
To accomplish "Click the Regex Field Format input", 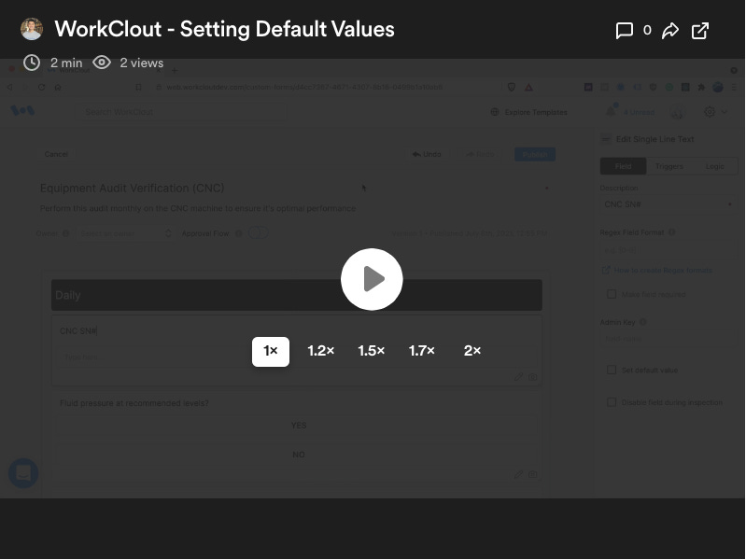I will [x=669, y=250].
